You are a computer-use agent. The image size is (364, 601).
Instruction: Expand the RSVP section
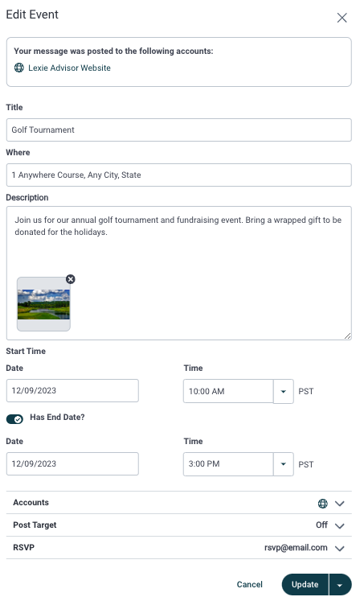pyautogui.click(x=178, y=548)
